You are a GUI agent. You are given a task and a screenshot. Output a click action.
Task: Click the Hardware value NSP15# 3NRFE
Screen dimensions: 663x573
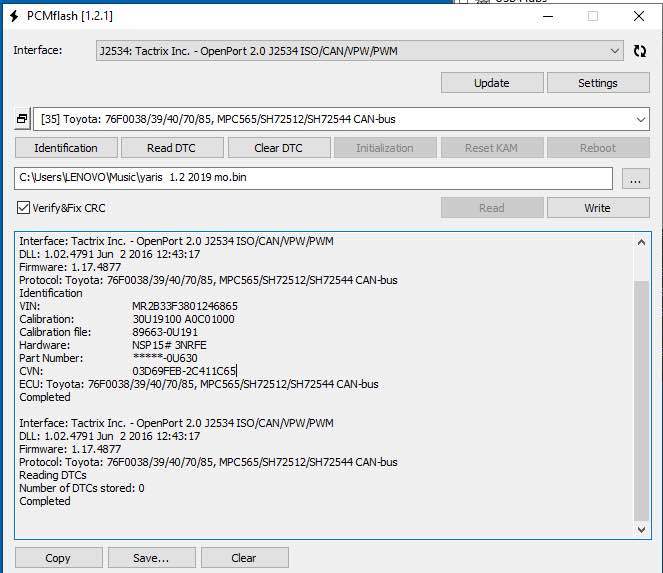[169, 345]
